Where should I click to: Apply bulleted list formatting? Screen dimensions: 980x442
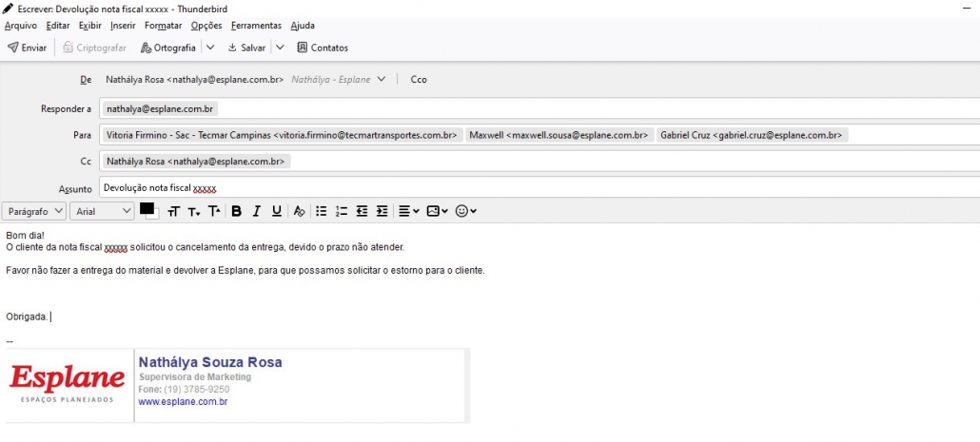[x=322, y=211]
